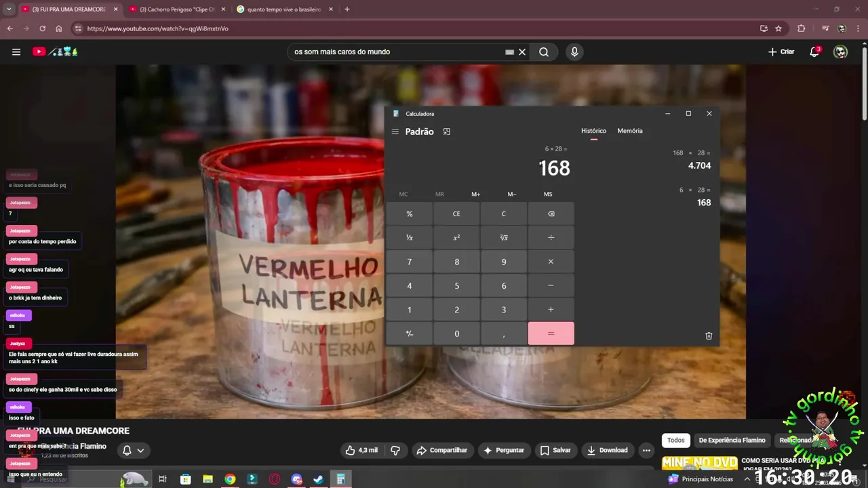Open the Chrome three-dot menu
868x488 pixels.
pyautogui.click(x=858, y=28)
